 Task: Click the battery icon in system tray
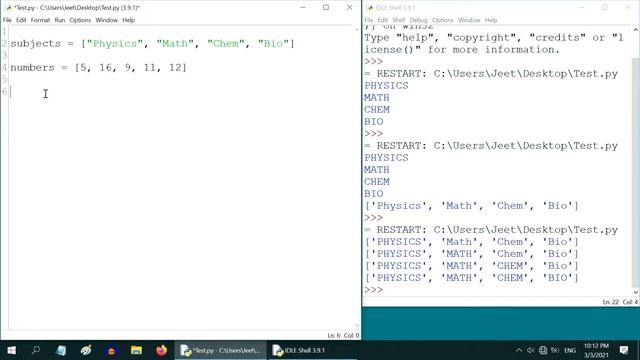tap(555, 350)
